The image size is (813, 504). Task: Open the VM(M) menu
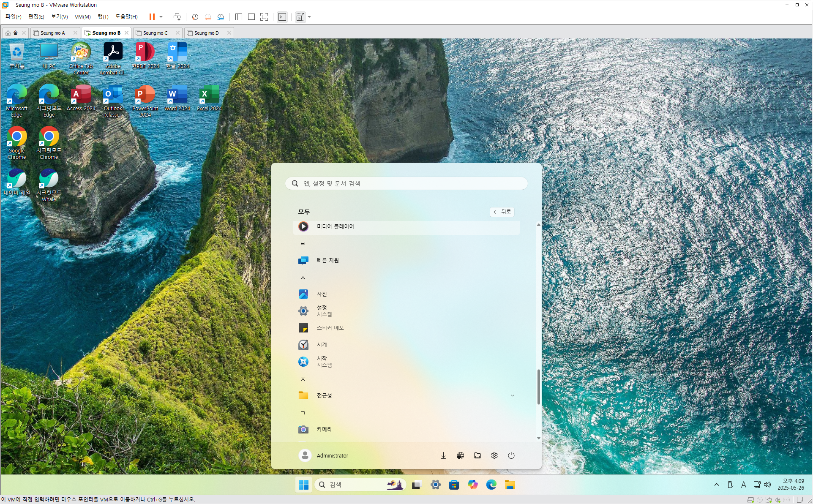point(82,17)
